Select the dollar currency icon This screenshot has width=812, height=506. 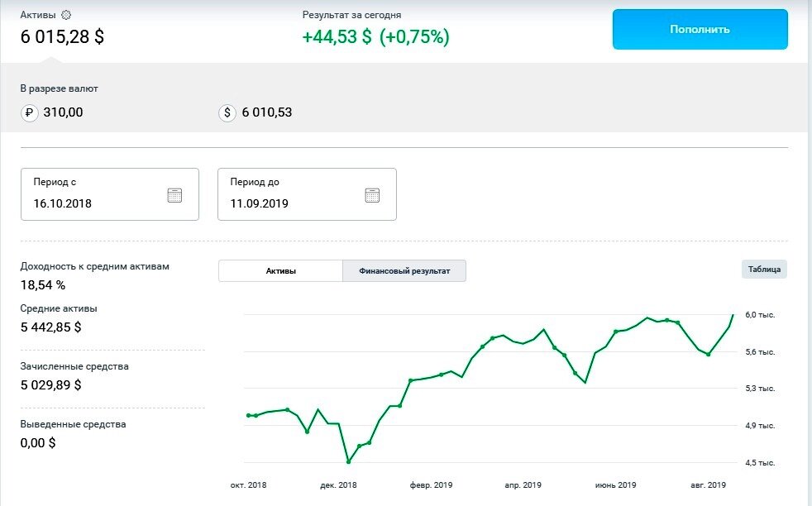click(227, 112)
